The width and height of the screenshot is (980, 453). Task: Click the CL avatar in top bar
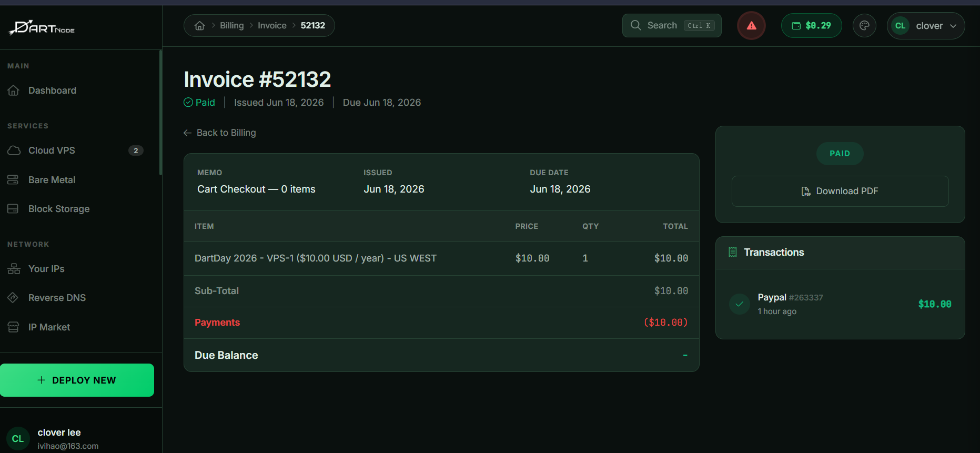point(901,26)
